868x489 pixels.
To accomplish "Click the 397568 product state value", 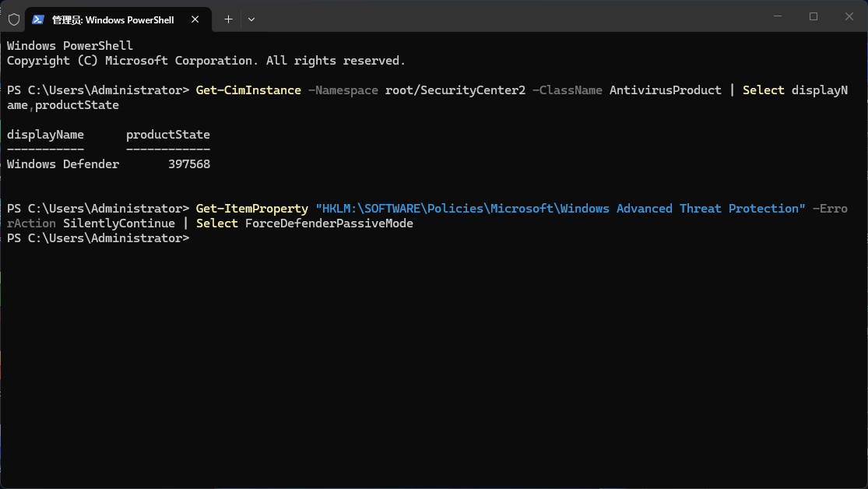I will tap(189, 164).
